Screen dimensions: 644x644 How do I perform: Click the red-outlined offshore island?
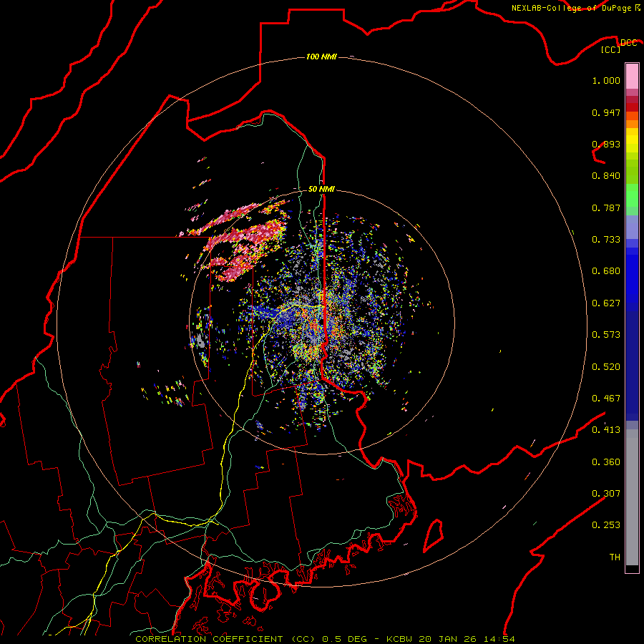[x=434, y=535]
